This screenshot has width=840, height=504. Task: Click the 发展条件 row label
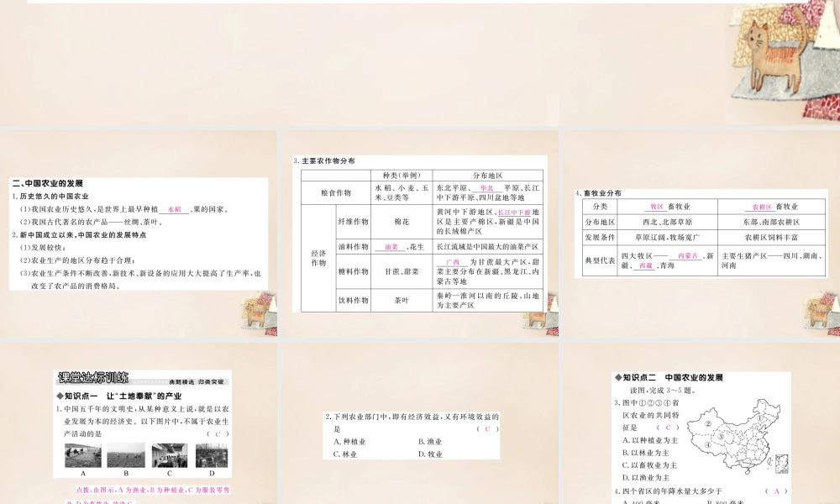pos(600,237)
